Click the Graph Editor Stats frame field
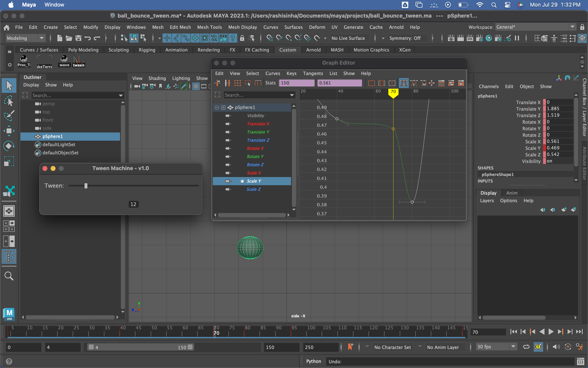588x368 pixels. coord(296,83)
